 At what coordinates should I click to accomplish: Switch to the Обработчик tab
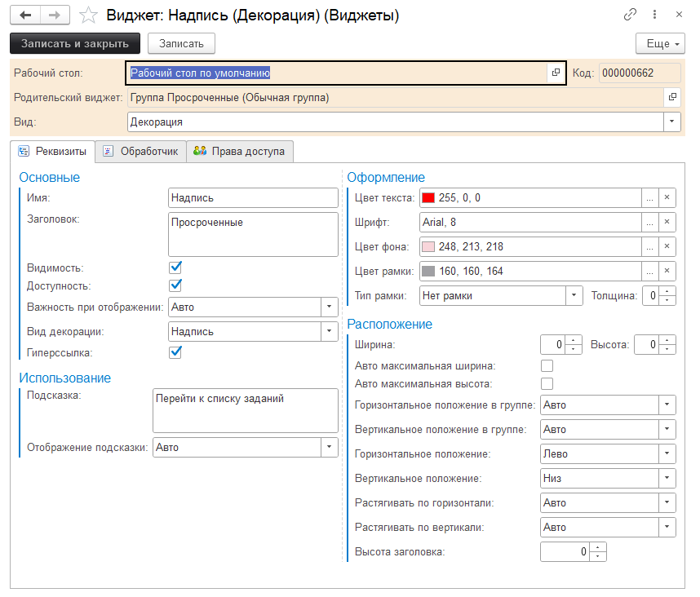click(x=140, y=151)
